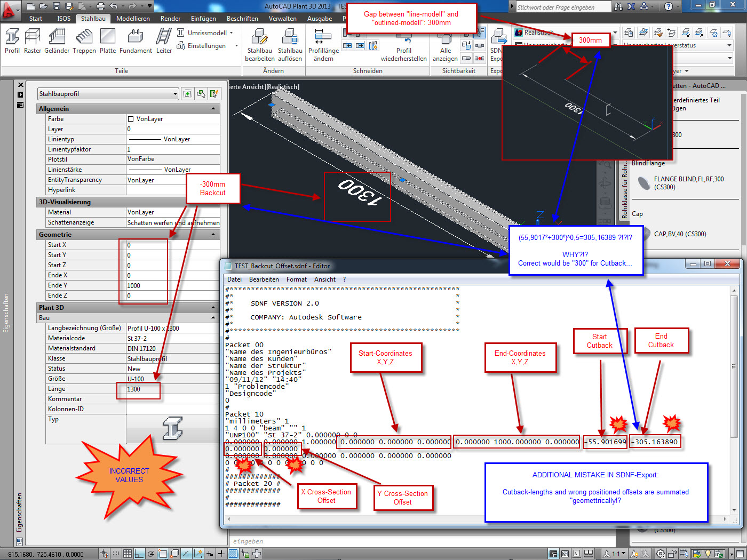
Task: Open the Realistisch visual style dropdown
Action: 615,33
